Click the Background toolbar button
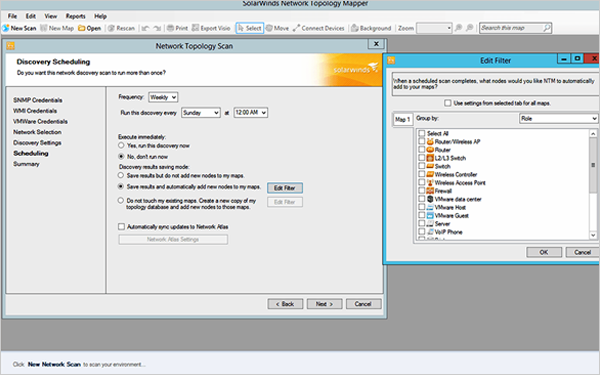This screenshot has height=375, width=600. coord(371,28)
